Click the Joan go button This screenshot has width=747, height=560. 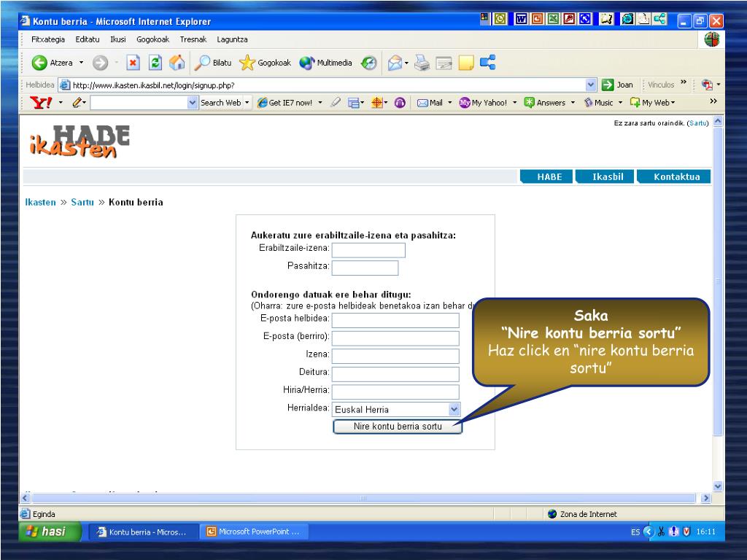(617, 85)
